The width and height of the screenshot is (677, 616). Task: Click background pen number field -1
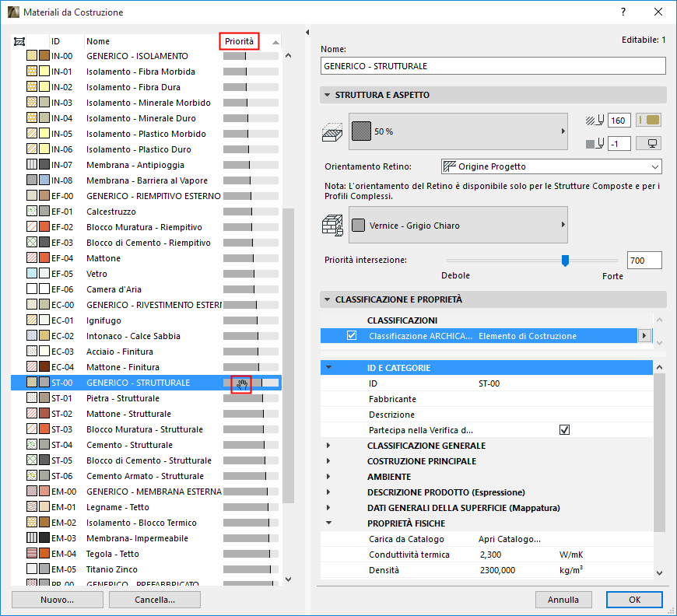tap(619, 144)
